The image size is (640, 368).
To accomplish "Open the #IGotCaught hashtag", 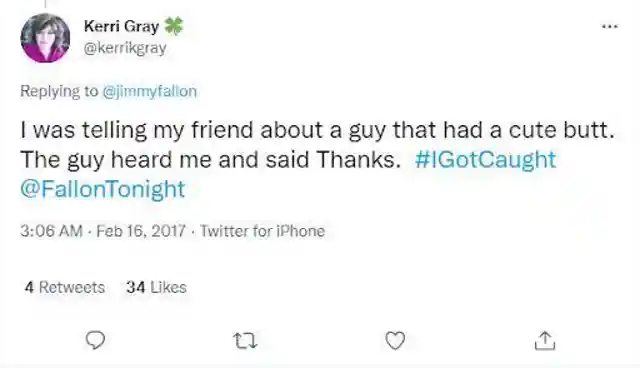I will tap(485, 160).
